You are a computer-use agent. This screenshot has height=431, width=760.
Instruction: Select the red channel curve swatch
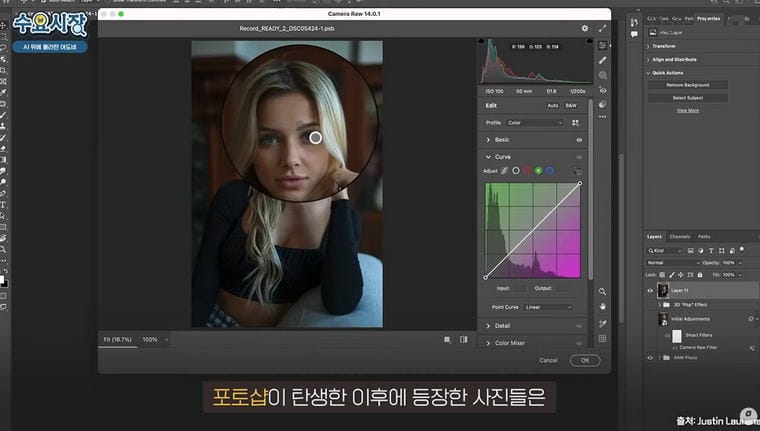527,171
